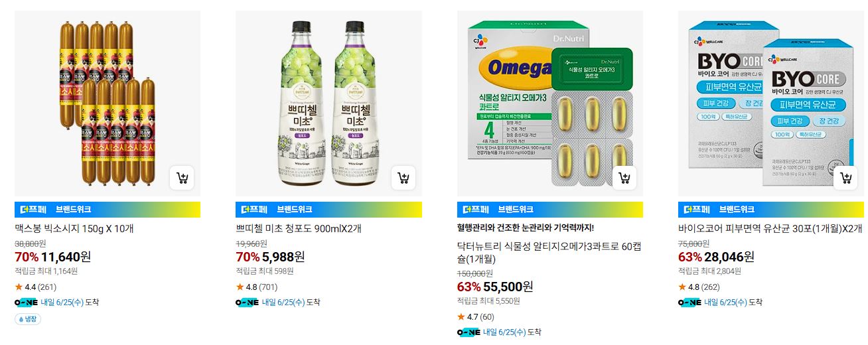This screenshot has width=868, height=345.
Task: Open the BYO CORE 유산균 product image
Action: (x=771, y=103)
